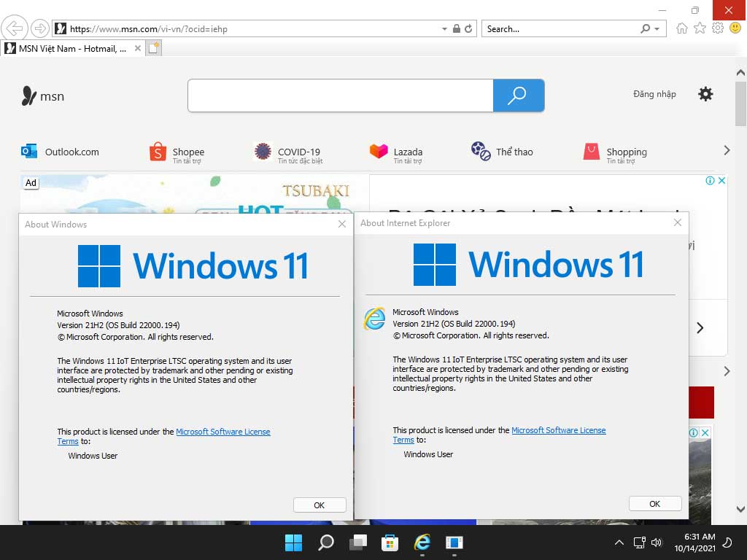
Task: Click the Internet Explorer logo in About dialog
Action: tap(374, 319)
